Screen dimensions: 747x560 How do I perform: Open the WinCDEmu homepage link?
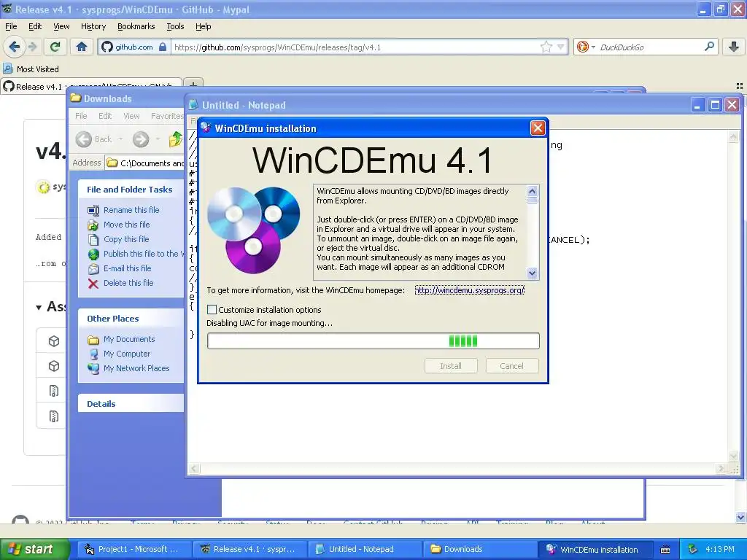tap(469, 290)
